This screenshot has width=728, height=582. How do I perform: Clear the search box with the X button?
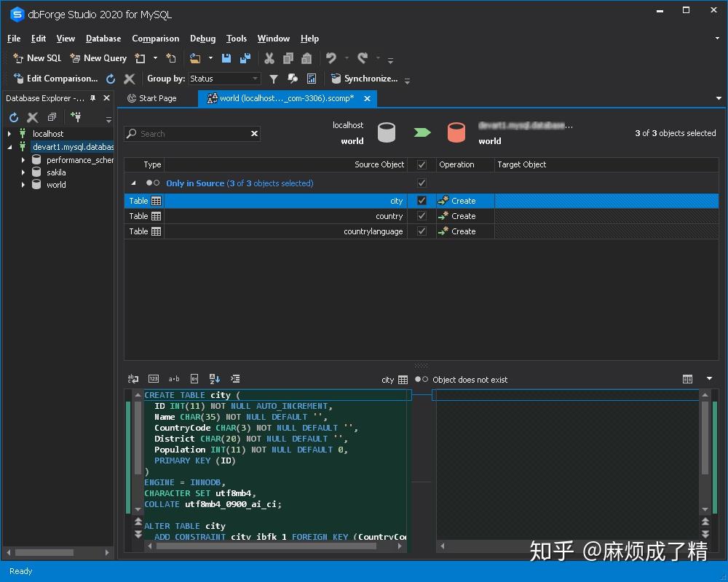coord(254,134)
